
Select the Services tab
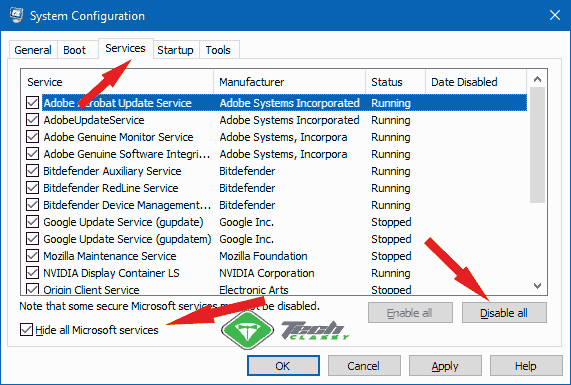click(x=125, y=48)
